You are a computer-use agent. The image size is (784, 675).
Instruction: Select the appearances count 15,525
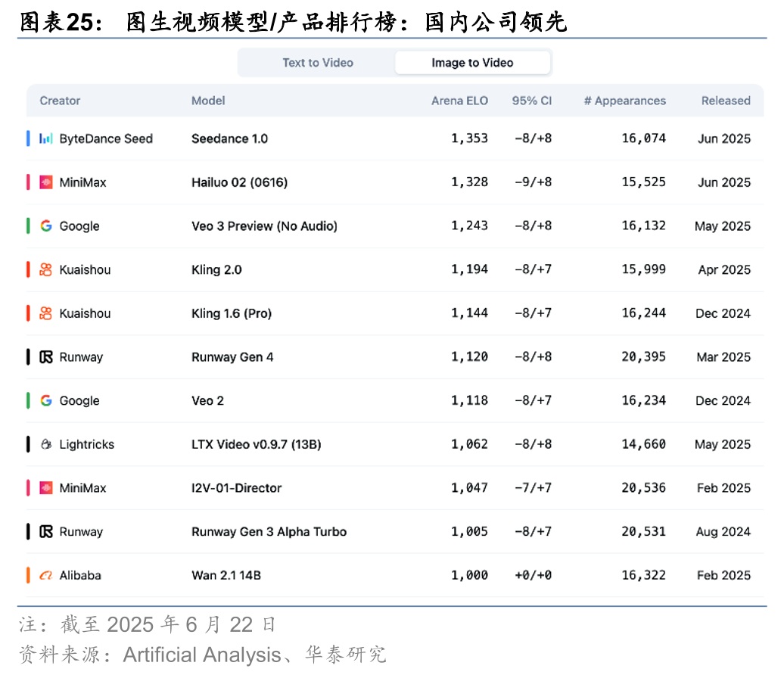pyautogui.click(x=643, y=182)
